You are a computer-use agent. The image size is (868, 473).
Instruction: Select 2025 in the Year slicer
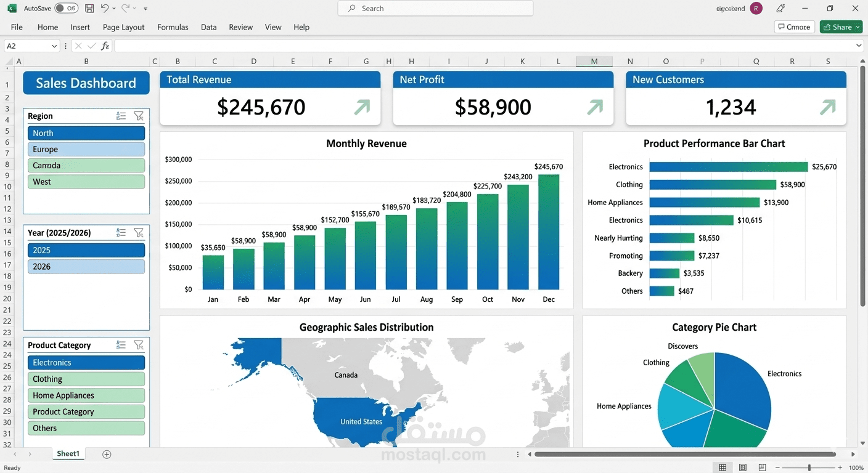point(86,250)
